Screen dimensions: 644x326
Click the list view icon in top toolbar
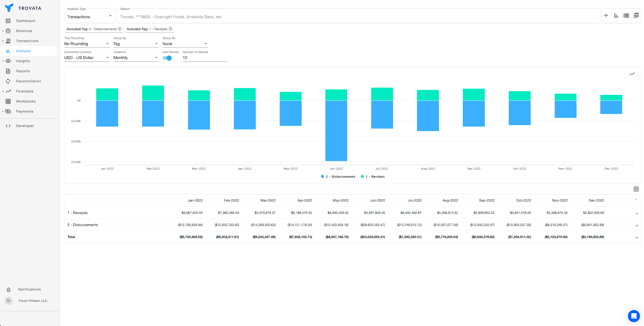click(x=626, y=15)
